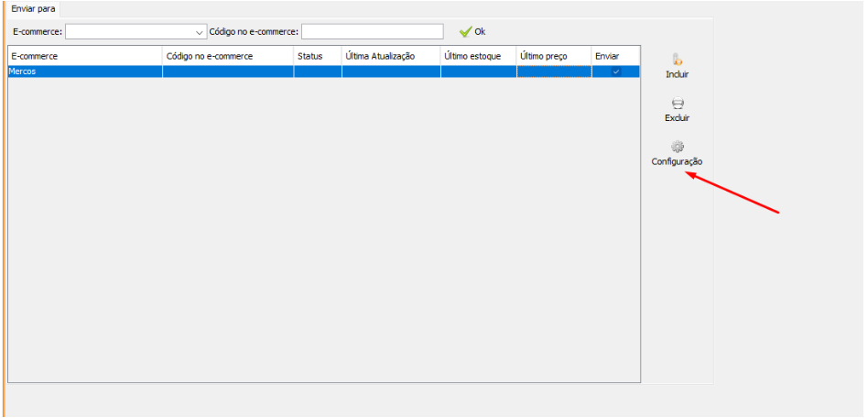Click the Enviar column header
The height and width of the screenshot is (418, 868).
pos(615,56)
